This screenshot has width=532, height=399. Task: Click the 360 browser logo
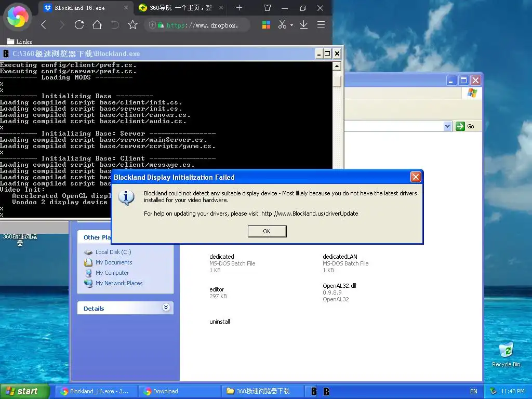(18, 17)
